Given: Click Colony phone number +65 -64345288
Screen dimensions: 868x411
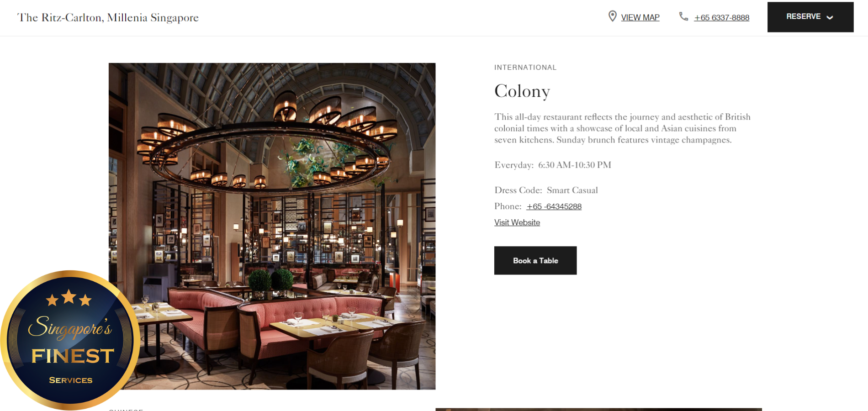Looking at the screenshot, I should tap(554, 206).
